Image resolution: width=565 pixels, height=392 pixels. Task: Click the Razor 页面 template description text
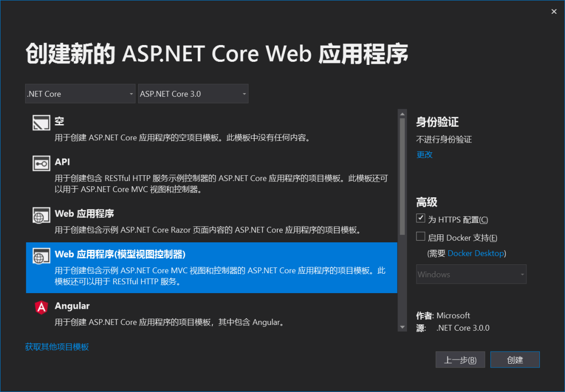pos(209,230)
